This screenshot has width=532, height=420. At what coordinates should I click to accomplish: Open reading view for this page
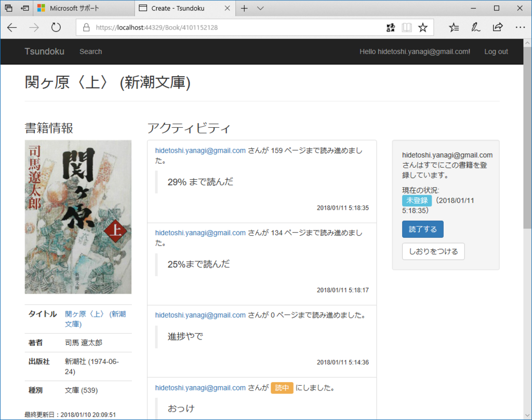[406, 28]
